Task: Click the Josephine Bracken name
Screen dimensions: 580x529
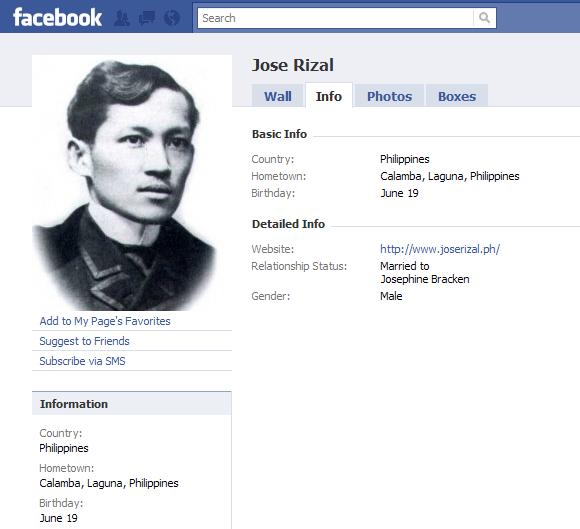Action: tap(425, 279)
